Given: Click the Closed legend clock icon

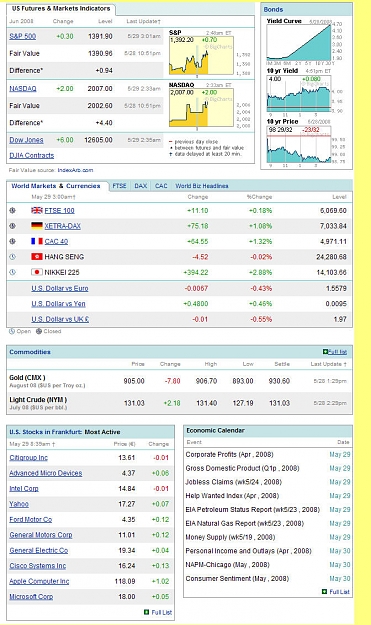Looking at the screenshot, I should [x=39, y=331].
